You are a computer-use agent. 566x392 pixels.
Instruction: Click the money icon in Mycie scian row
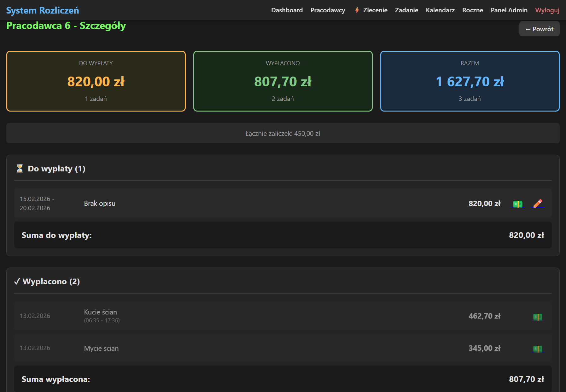537,349
